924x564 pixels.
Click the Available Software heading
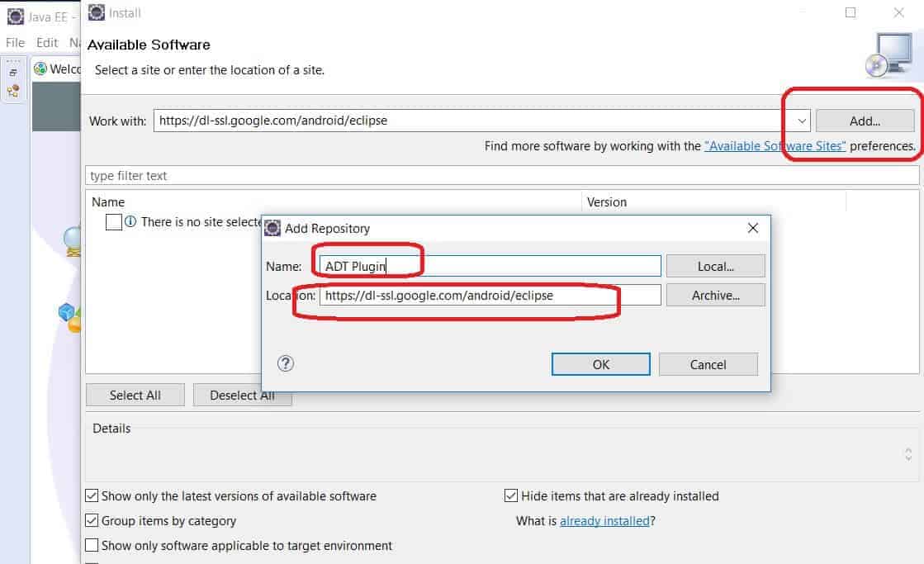pos(149,45)
